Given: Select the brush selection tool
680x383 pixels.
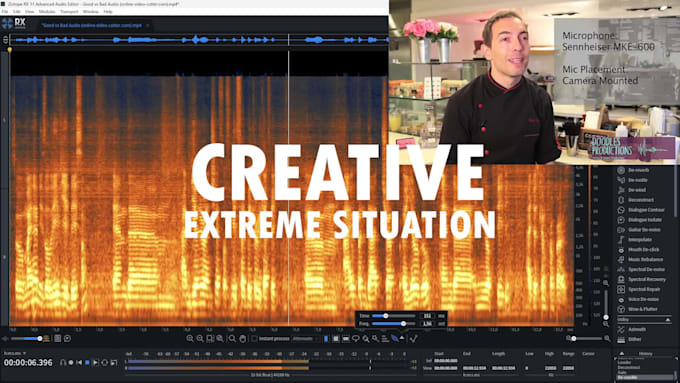Looking at the screenshot, I should [x=366, y=338].
